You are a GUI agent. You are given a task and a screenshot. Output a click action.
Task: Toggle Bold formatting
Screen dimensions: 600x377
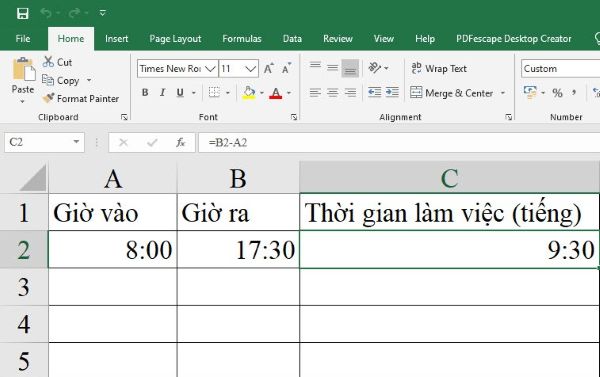pyautogui.click(x=145, y=92)
